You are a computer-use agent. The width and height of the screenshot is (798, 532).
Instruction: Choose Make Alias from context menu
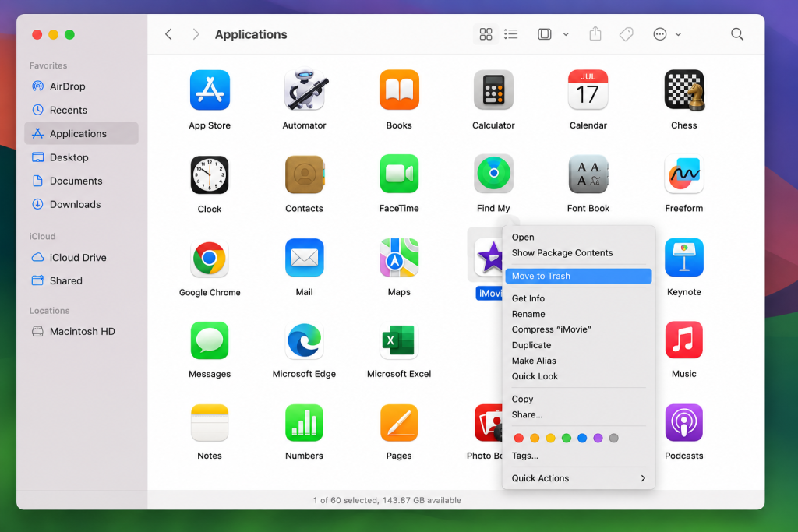[x=578, y=361]
